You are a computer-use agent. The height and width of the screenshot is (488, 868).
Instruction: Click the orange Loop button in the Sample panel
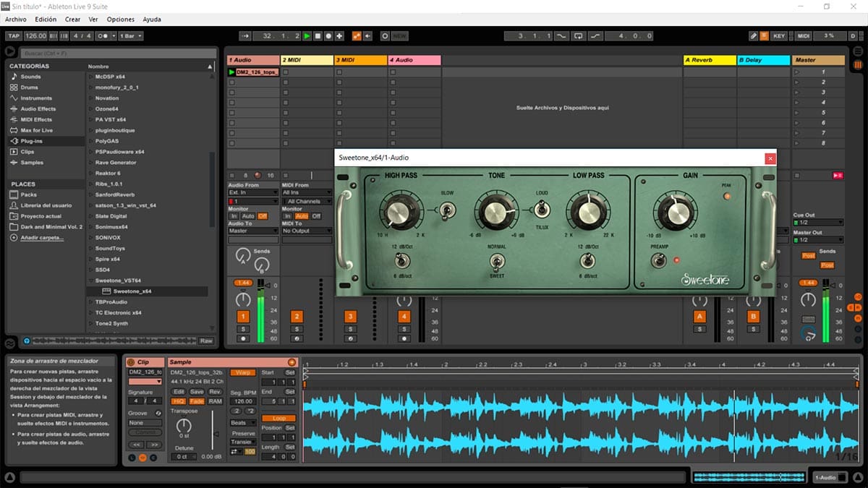[279, 418]
